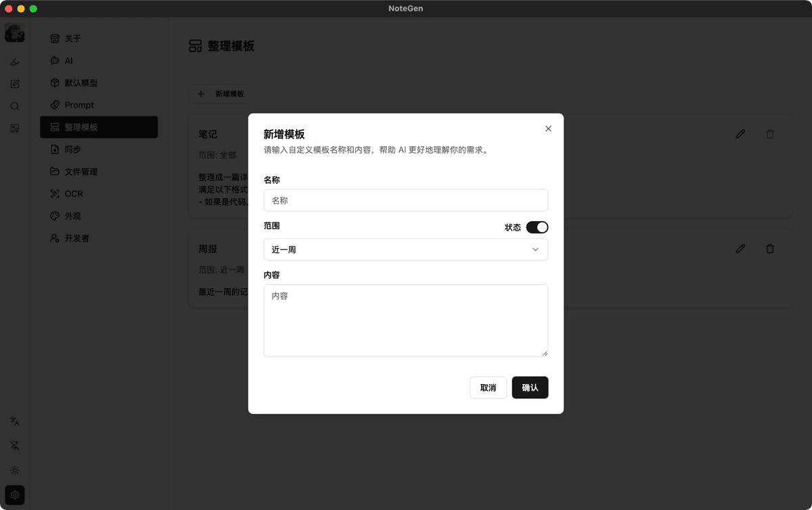Click the 取消 button to cancel
The height and width of the screenshot is (510, 812).
(488, 388)
